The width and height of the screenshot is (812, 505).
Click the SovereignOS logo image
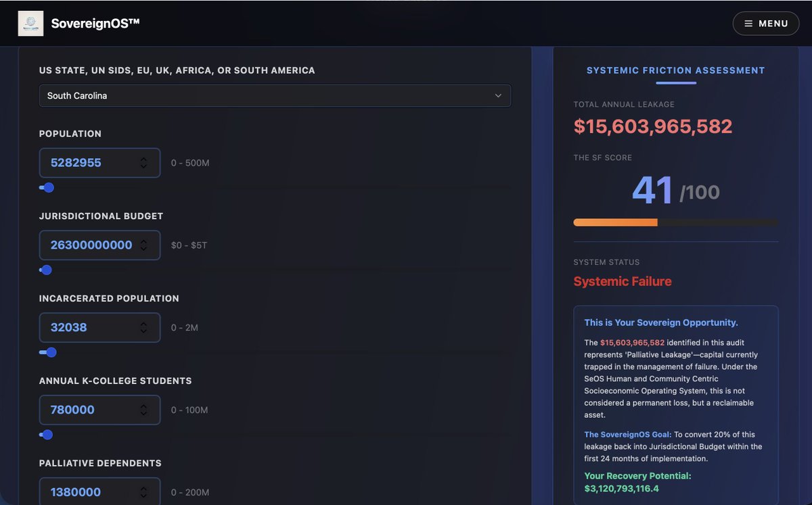click(x=30, y=24)
